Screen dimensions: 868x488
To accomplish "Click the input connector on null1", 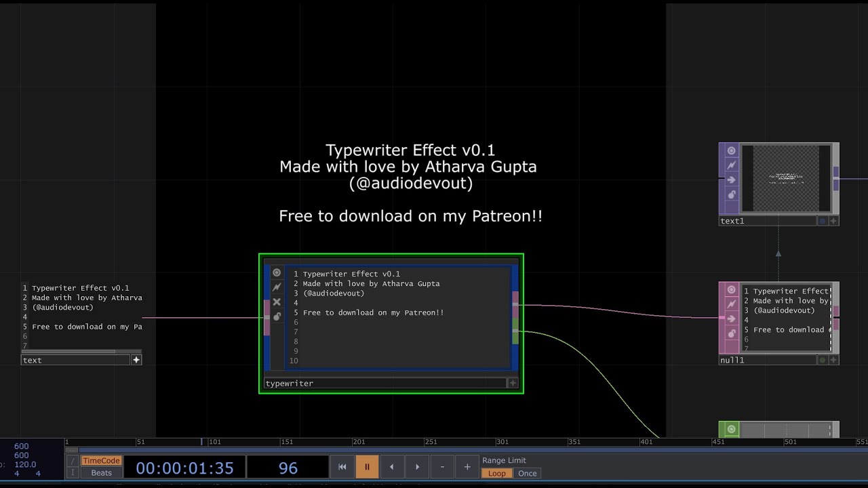I will (722, 317).
